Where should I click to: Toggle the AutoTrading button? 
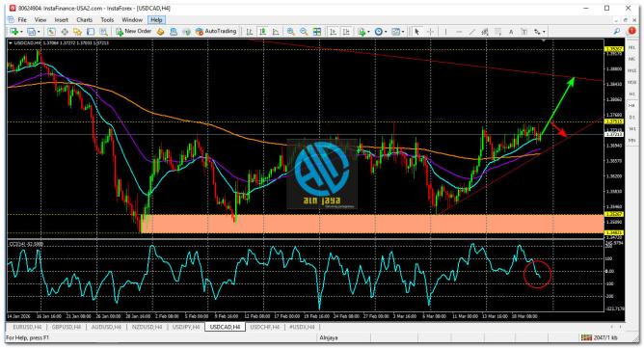click(216, 32)
